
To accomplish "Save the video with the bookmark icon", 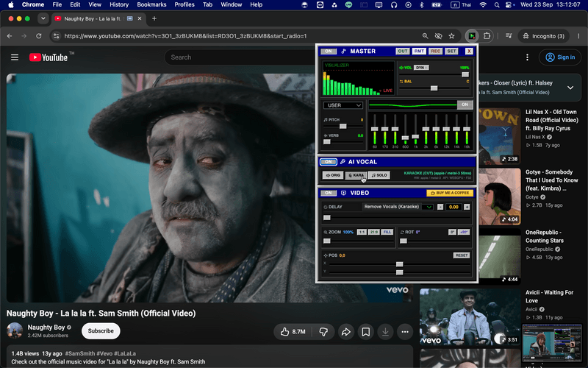I will [x=365, y=332].
